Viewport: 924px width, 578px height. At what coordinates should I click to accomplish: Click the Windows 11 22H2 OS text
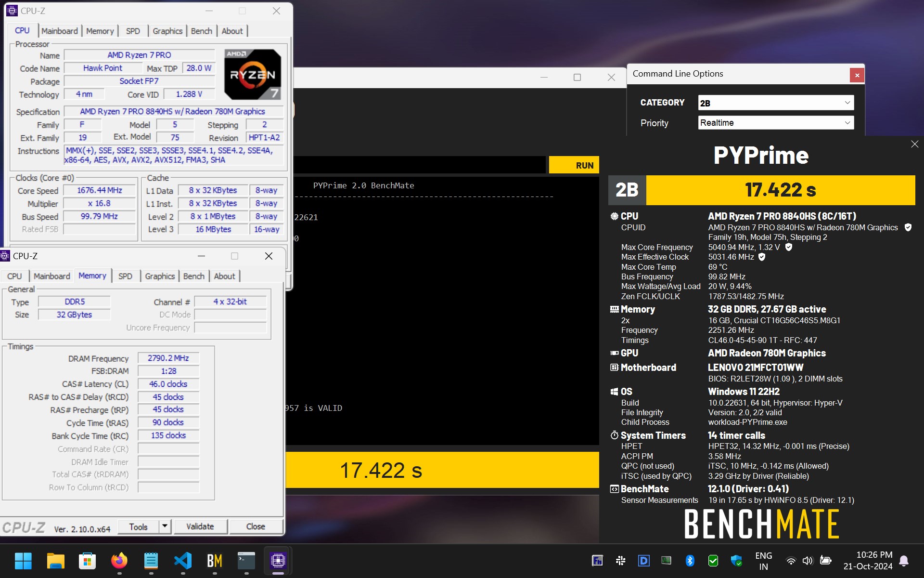point(744,392)
